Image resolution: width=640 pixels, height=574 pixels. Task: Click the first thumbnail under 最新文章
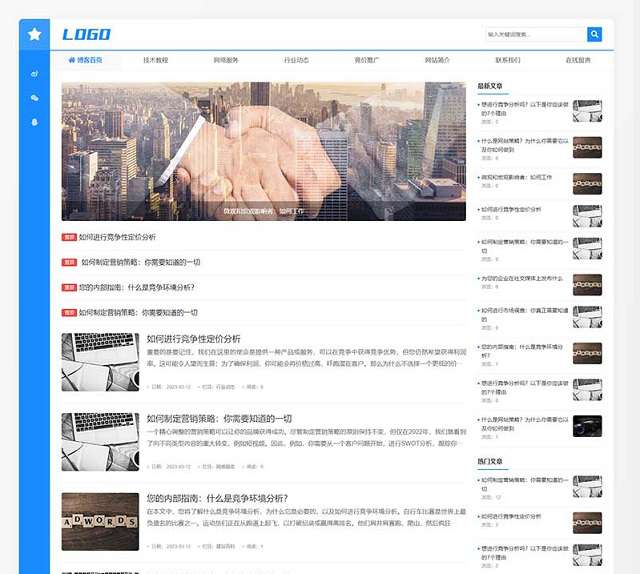point(587,110)
